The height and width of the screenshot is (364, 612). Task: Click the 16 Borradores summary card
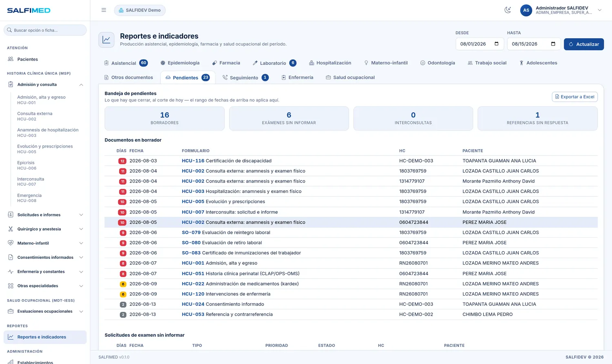[164, 119]
